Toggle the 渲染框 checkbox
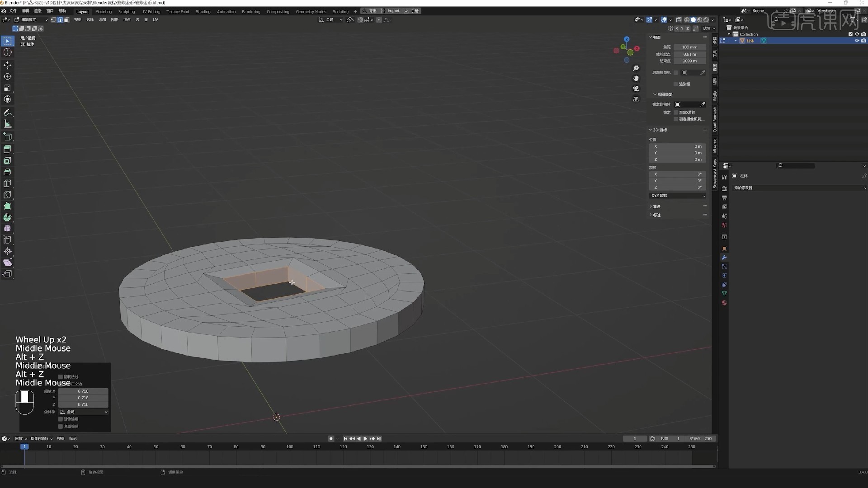868x488 pixels. (x=676, y=84)
